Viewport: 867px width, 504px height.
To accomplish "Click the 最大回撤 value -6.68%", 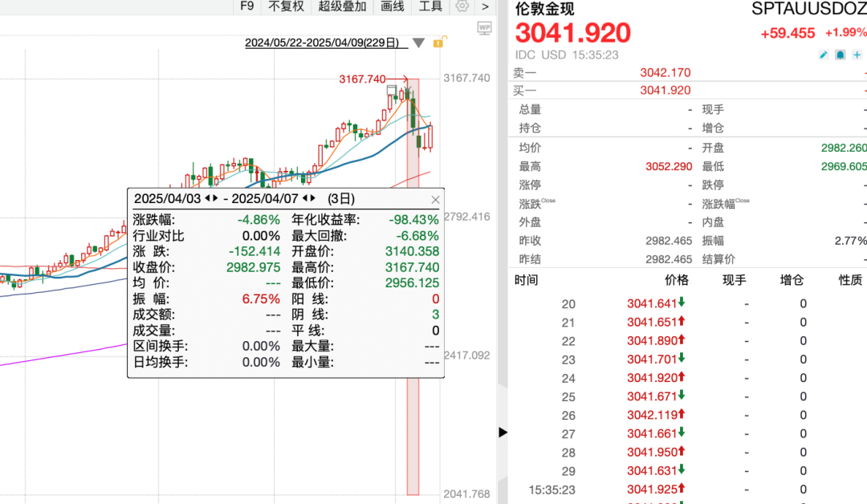I will tap(417, 236).
